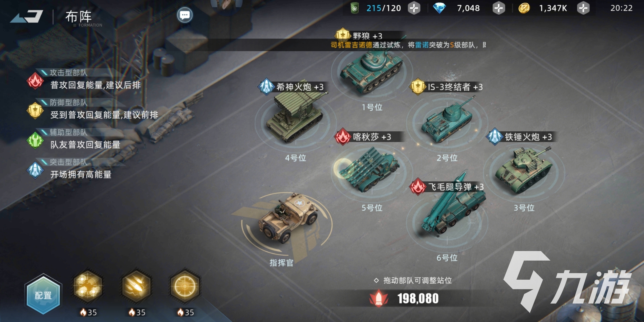This screenshot has height=322, width=644.
Task: Click the yellow 防御型部队 shield icon
Action: click(35, 111)
